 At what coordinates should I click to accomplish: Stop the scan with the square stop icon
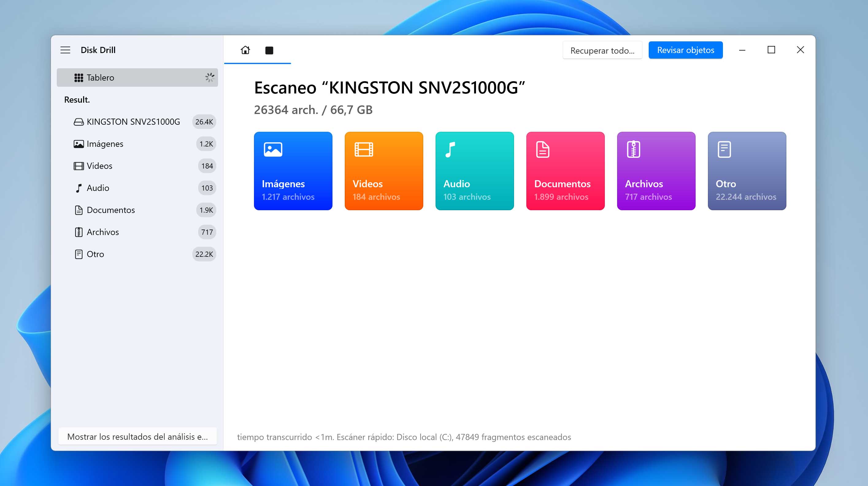coord(269,51)
